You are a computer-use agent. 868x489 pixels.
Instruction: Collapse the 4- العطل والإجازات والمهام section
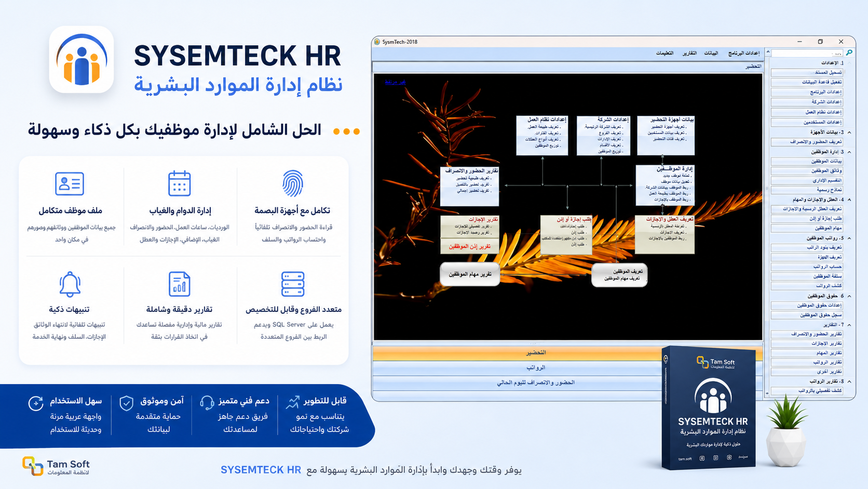[849, 200]
